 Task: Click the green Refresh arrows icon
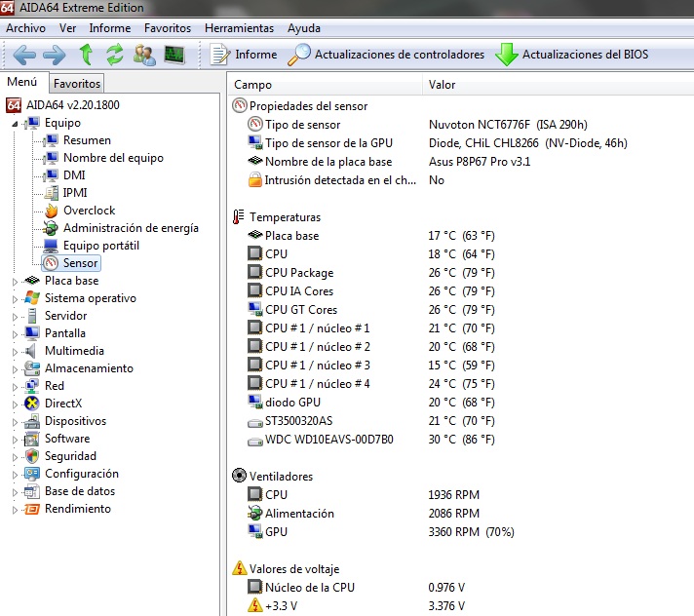(115, 55)
